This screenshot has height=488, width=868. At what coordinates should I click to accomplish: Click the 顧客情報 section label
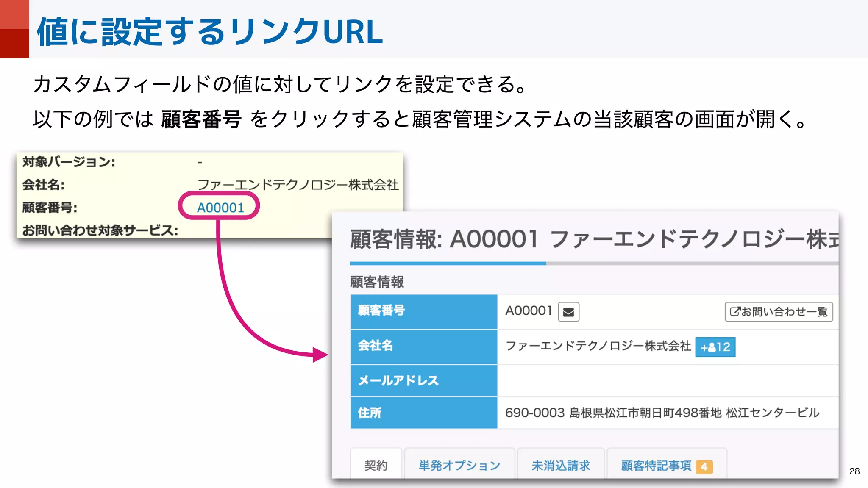coord(377,282)
